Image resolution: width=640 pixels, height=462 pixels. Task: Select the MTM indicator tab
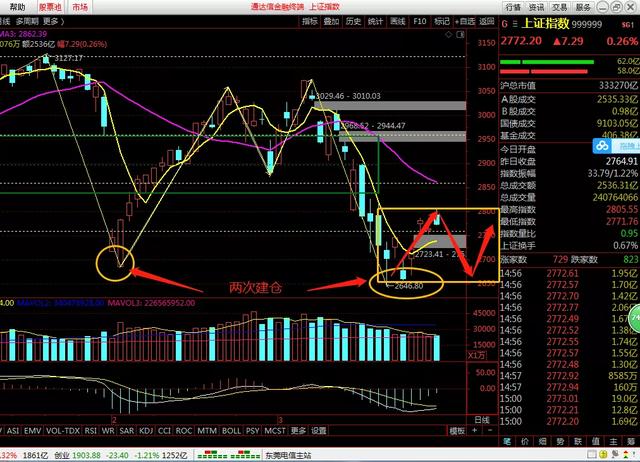[207, 431]
